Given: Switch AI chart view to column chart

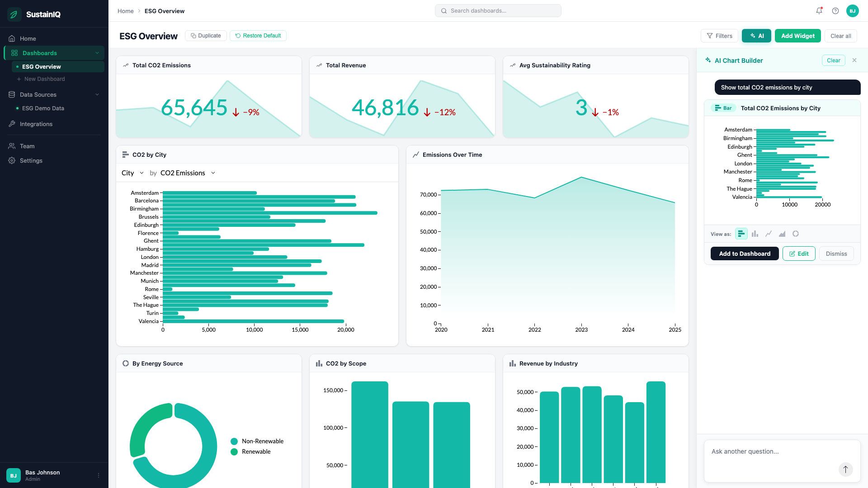Looking at the screenshot, I should [755, 234].
